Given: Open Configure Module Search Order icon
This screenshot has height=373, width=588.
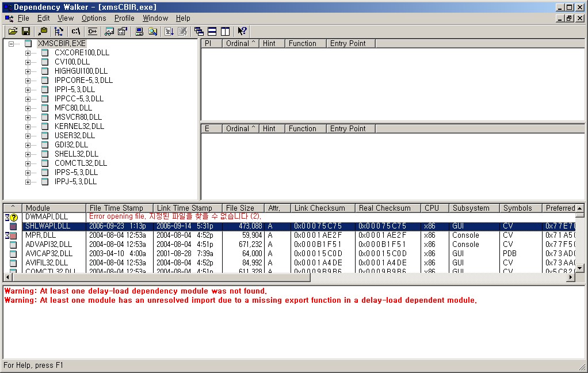Looking at the screenshot, I should click(x=152, y=31).
